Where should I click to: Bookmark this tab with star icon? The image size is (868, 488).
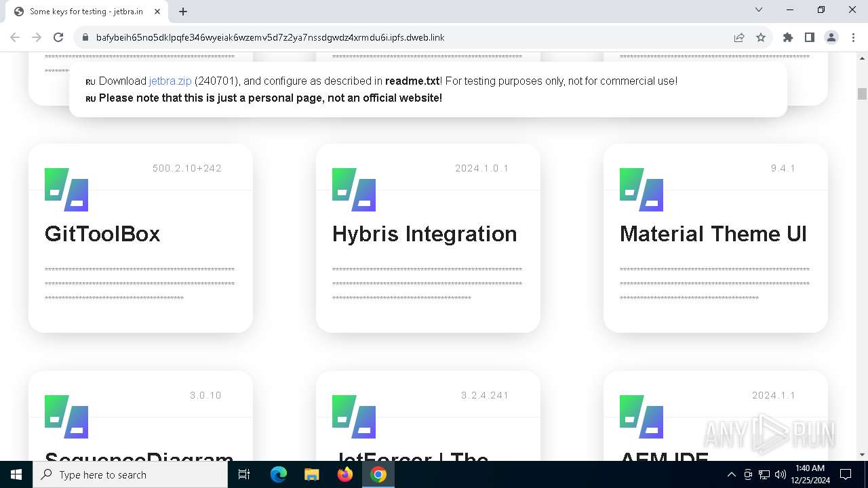coord(761,37)
